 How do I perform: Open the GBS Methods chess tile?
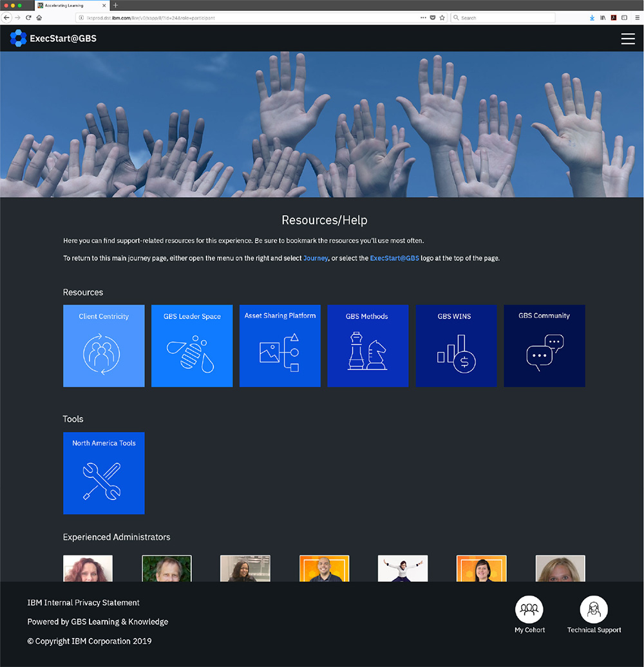(x=368, y=346)
